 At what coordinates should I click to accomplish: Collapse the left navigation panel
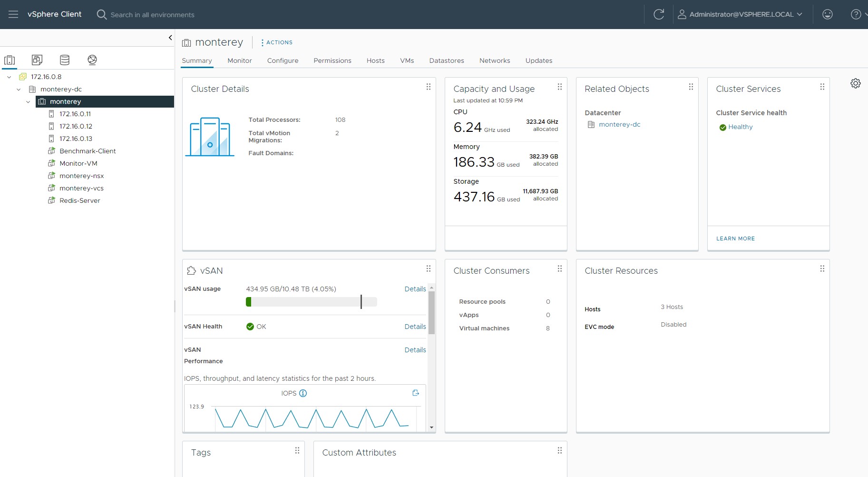click(170, 38)
